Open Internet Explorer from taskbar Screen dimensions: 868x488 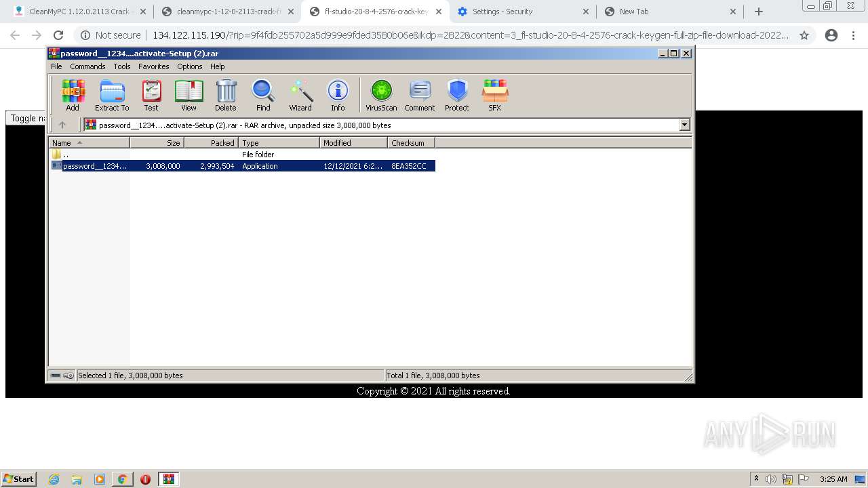[54, 479]
